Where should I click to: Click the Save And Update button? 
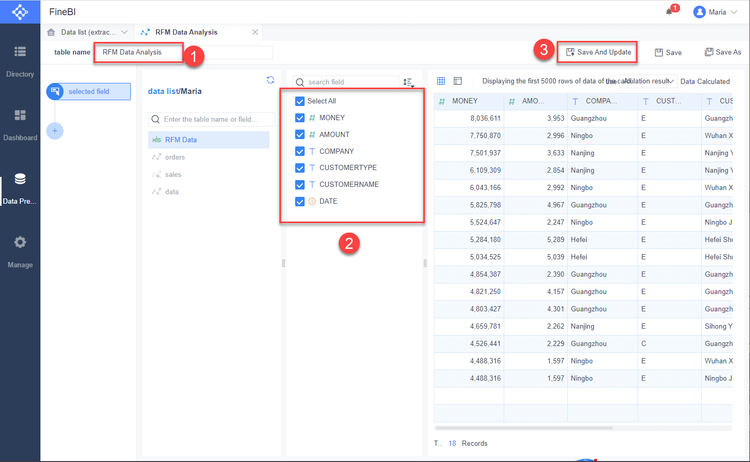click(x=598, y=52)
